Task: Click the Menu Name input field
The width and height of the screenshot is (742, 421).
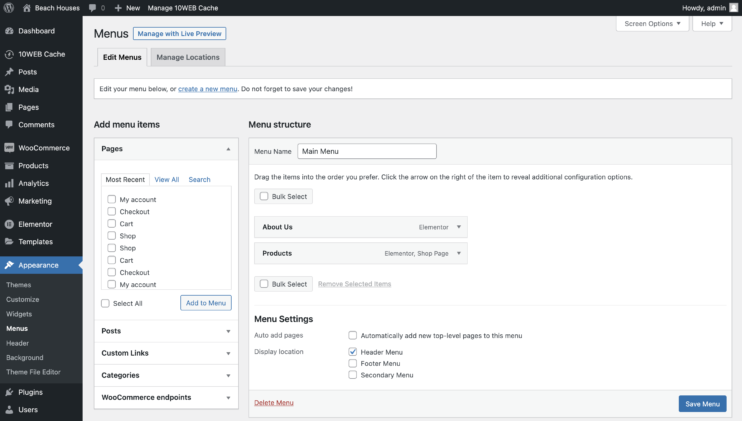Action: point(367,151)
